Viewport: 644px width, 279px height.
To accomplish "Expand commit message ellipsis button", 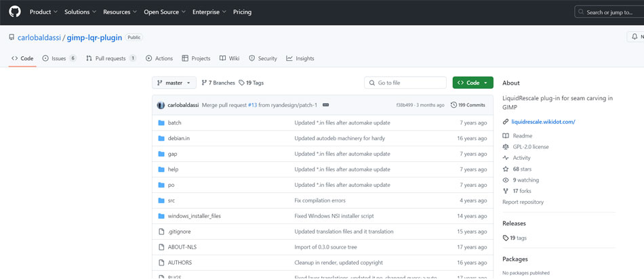I will click(x=325, y=105).
